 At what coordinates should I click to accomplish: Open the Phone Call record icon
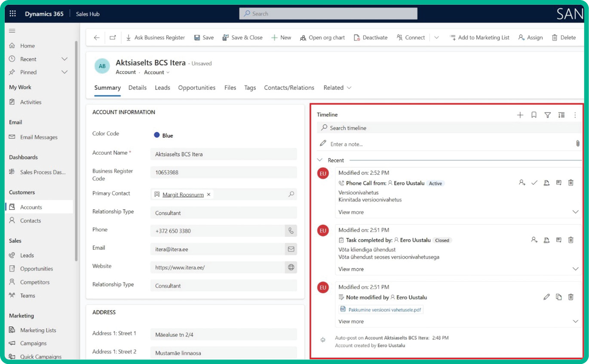tap(559, 183)
